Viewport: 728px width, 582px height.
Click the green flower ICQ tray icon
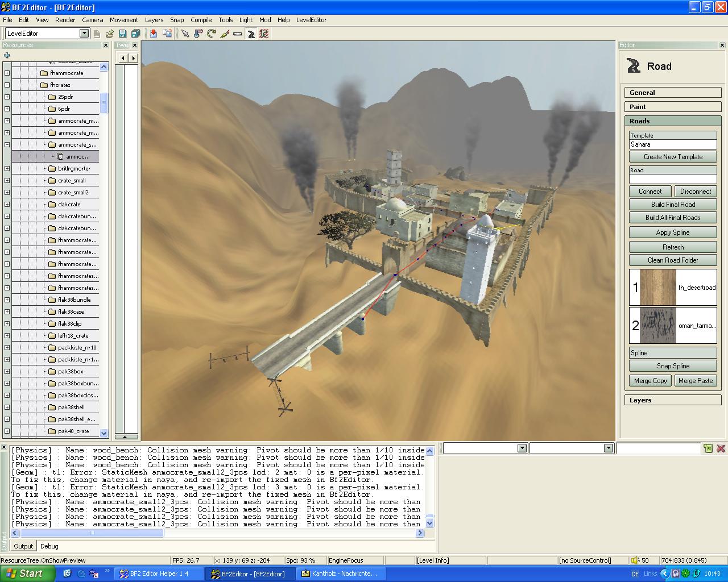click(686, 573)
